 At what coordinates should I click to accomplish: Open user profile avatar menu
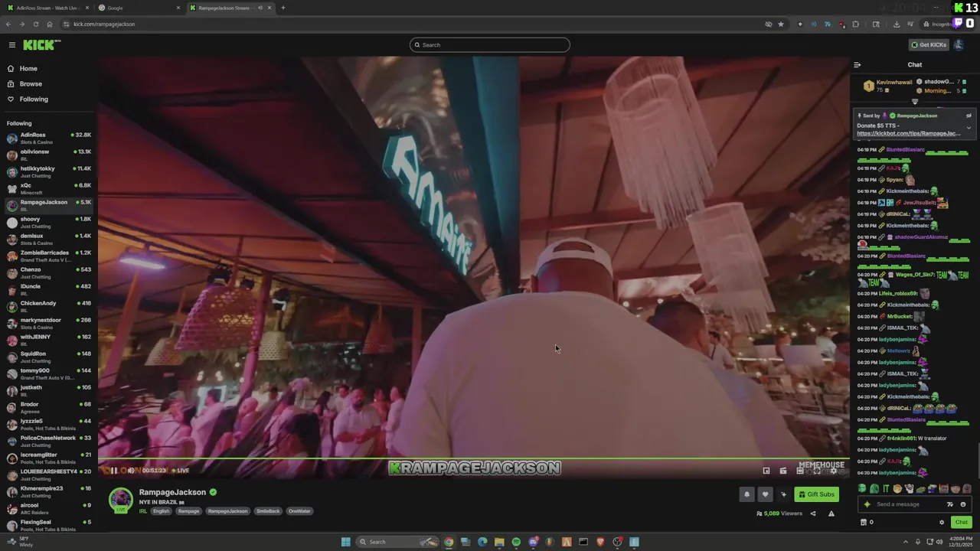pos(959,45)
